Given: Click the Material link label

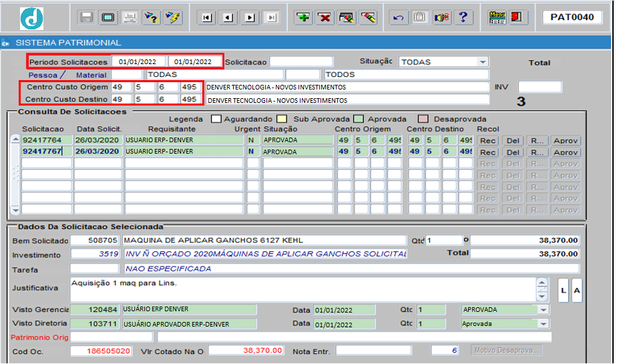Looking at the screenshot, I should (91, 75).
